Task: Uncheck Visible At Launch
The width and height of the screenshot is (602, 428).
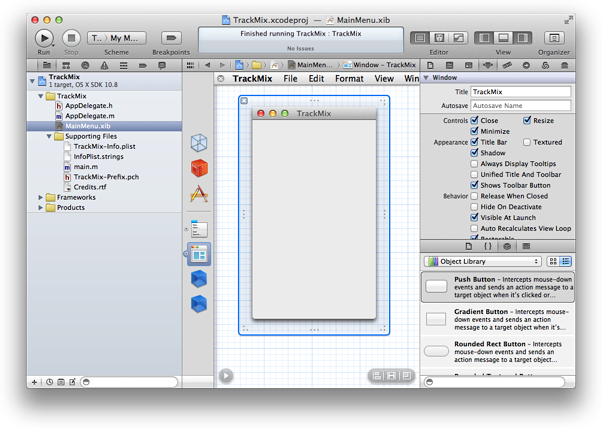Action: pos(475,217)
